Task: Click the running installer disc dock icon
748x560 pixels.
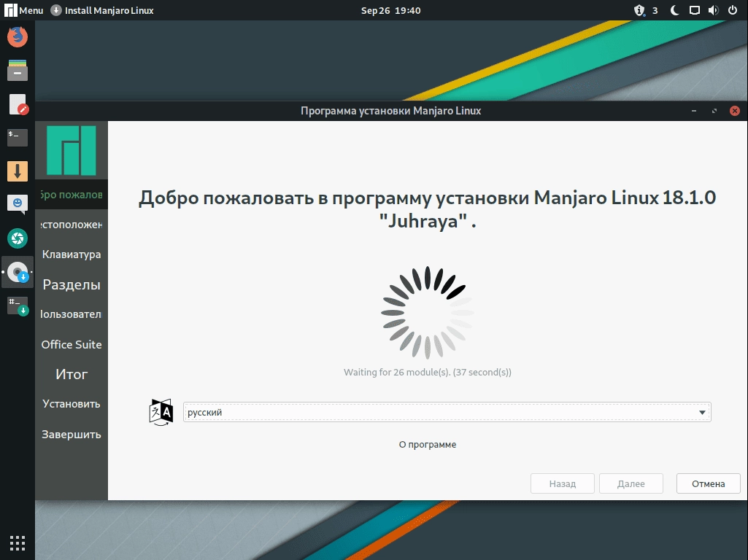Action: [x=18, y=272]
